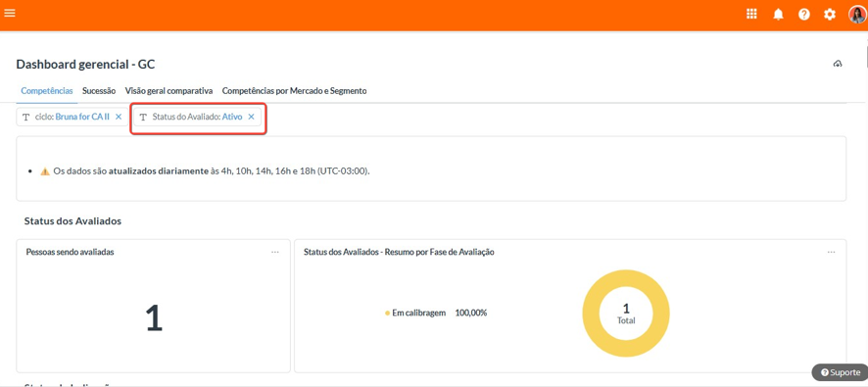The width and height of the screenshot is (868, 387).
Task: Edit the ciclo Bruna for CA II filter value
Action: coord(82,117)
